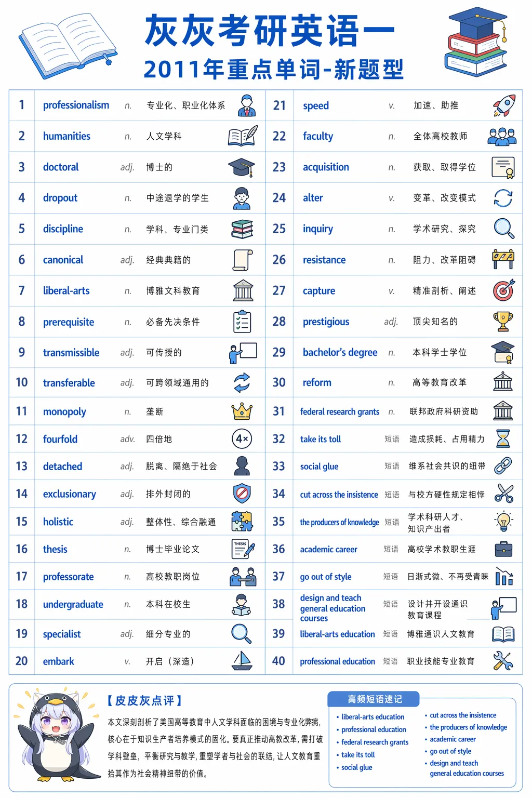Click the puzzle pieces icon beside holistic
This screenshot has height=798, width=532.
pos(242,521)
